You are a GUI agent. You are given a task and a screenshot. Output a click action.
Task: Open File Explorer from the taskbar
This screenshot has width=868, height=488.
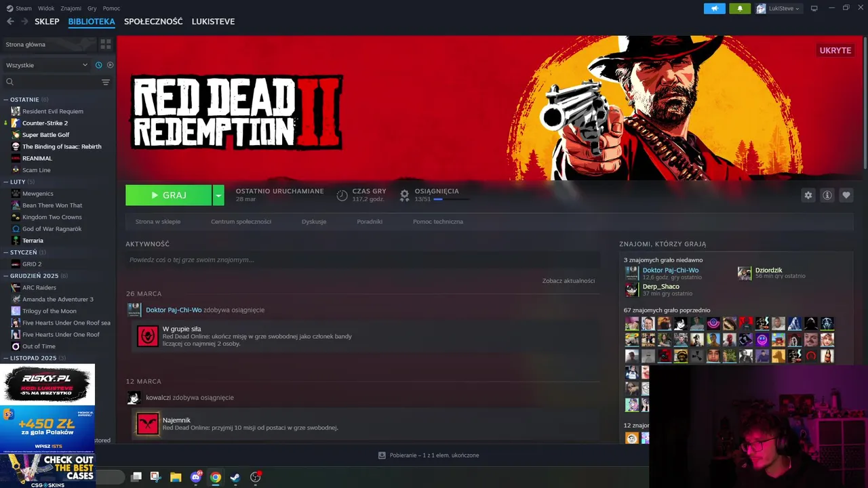coord(176,477)
